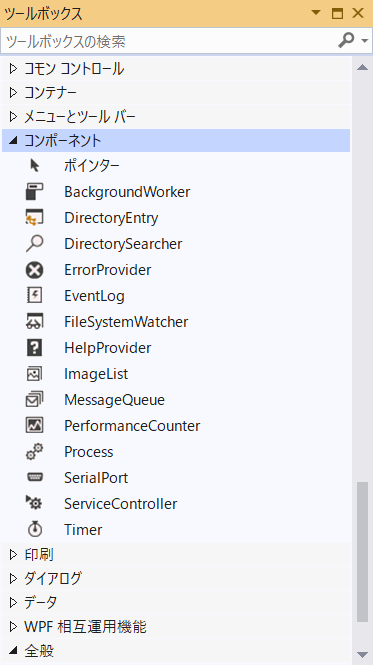Expand the データ group
The width and height of the screenshot is (373, 665).
pyautogui.click(x=13, y=602)
